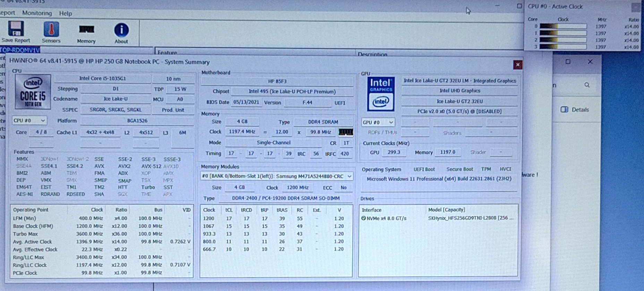This screenshot has width=644, height=291.
Task: Click Core 3 clock bar in Active Clock
Action: (x=563, y=47)
